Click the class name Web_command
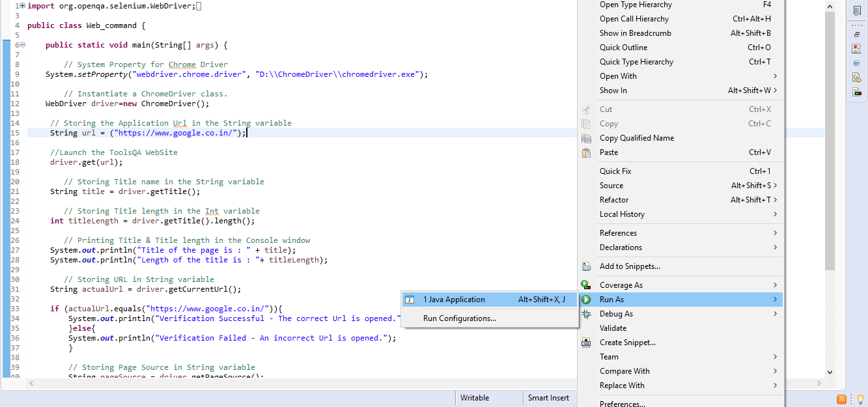Image resolution: width=868 pixels, height=407 pixels. point(111,25)
